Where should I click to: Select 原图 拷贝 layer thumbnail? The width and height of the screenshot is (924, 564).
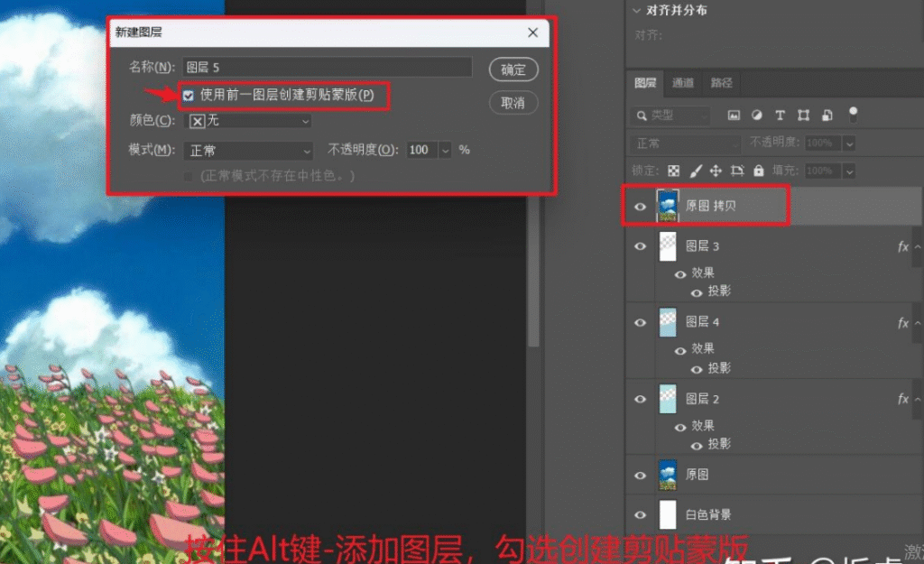[x=668, y=207]
